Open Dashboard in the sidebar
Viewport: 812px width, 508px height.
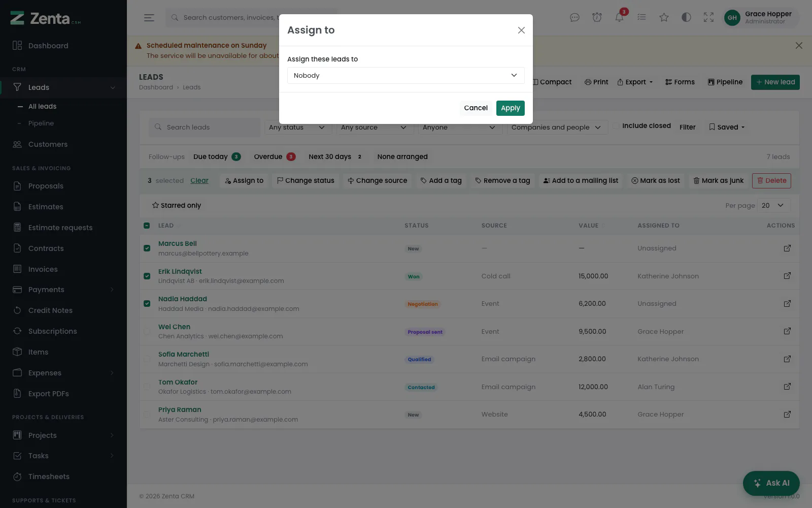point(63,46)
